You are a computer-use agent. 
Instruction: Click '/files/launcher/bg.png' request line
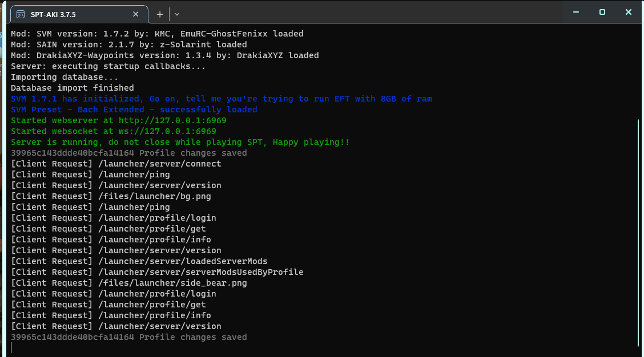111,196
